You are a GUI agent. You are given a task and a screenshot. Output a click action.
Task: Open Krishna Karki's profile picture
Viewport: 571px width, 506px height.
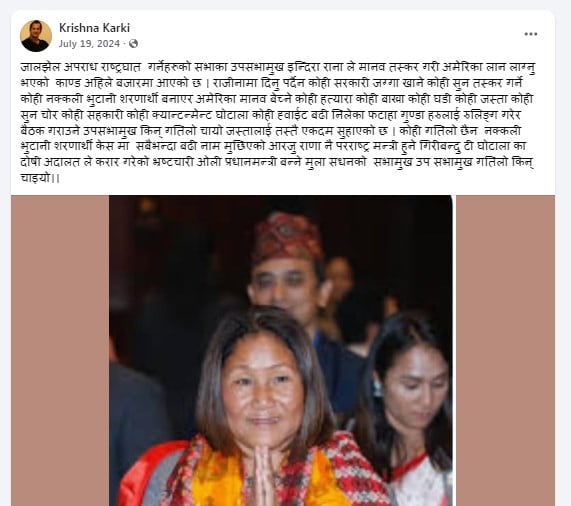click(36, 36)
